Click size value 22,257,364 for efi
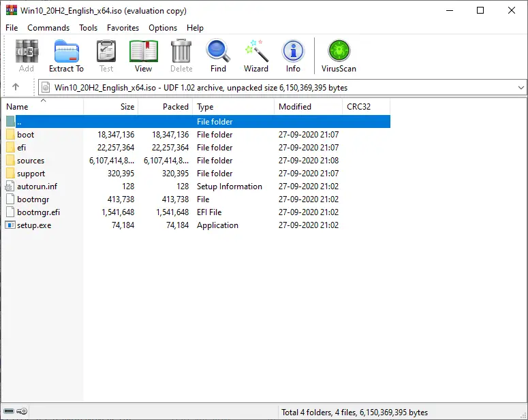The height and width of the screenshot is (420, 528). tap(116, 148)
